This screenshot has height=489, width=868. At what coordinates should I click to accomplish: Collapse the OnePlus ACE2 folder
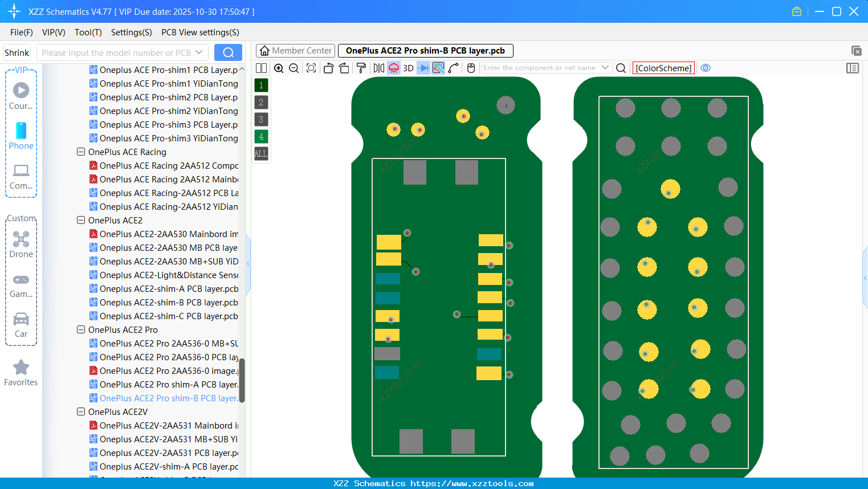pyautogui.click(x=81, y=221)
